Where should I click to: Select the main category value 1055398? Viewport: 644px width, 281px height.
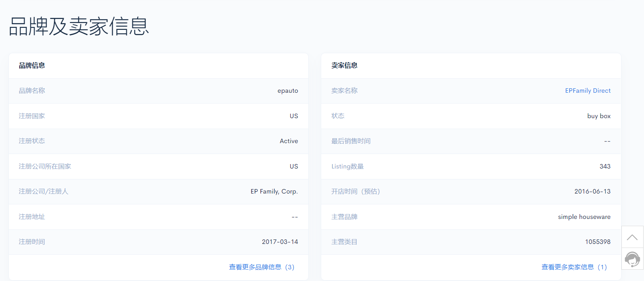[x=598, y=242]
